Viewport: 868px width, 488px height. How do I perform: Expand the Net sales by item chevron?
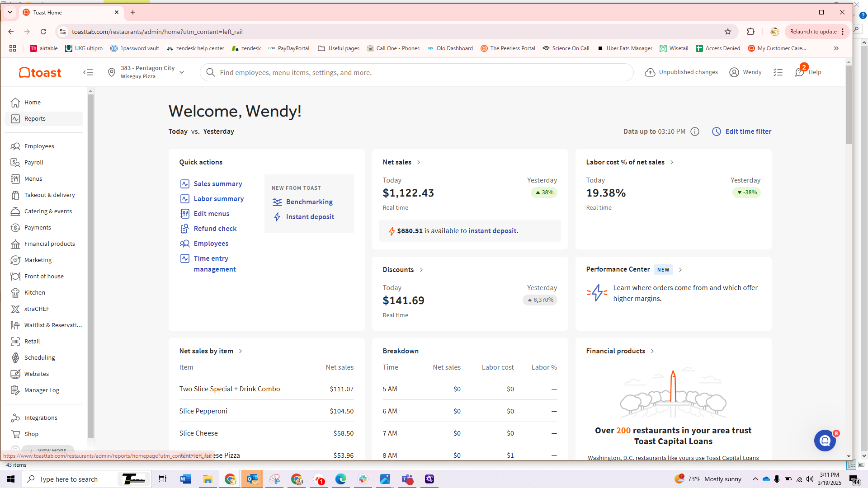point(241,351)
